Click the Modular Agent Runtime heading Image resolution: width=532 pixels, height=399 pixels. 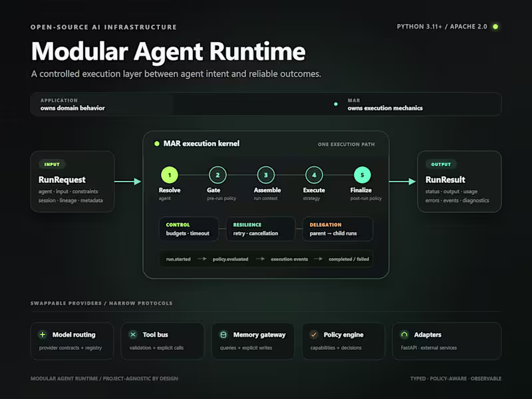point(168,51)
